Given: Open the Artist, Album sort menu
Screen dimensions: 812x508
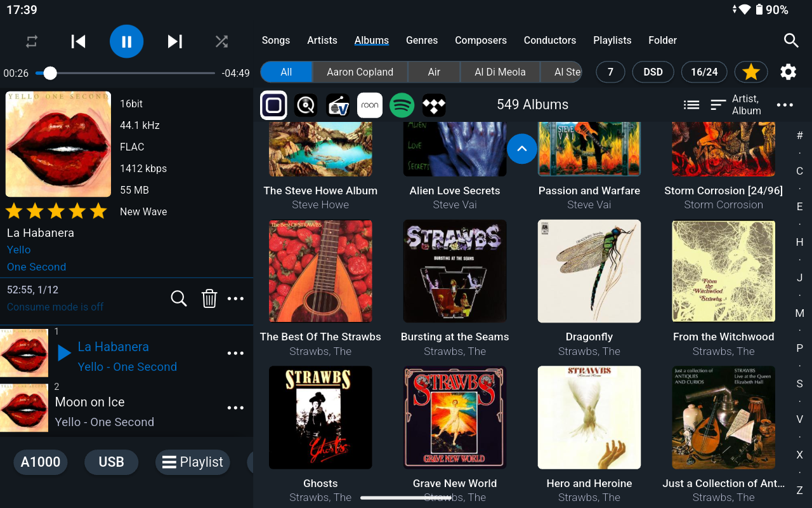Looking at the screenshot, I should (x=736, y=105).
